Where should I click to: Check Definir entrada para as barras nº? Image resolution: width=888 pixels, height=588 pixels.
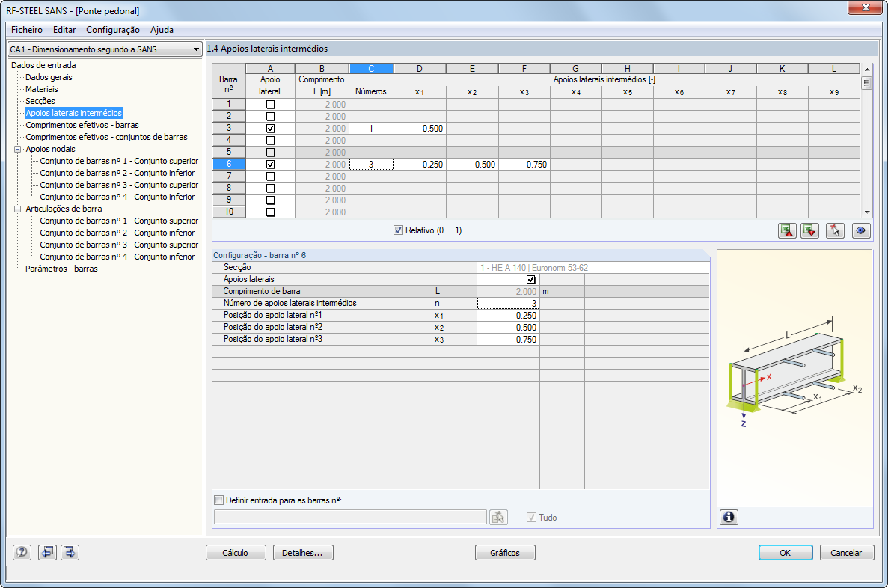[218, 500]
